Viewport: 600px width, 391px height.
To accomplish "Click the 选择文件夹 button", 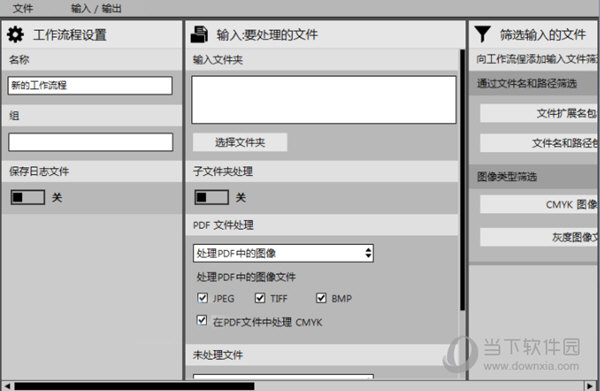I will coord(240,142).
